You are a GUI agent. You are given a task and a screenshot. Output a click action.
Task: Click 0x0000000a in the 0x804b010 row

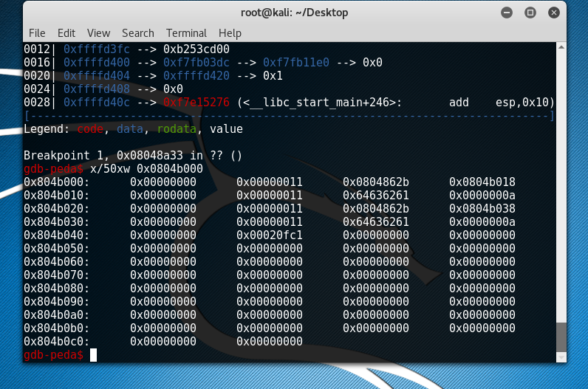(482, 196)
